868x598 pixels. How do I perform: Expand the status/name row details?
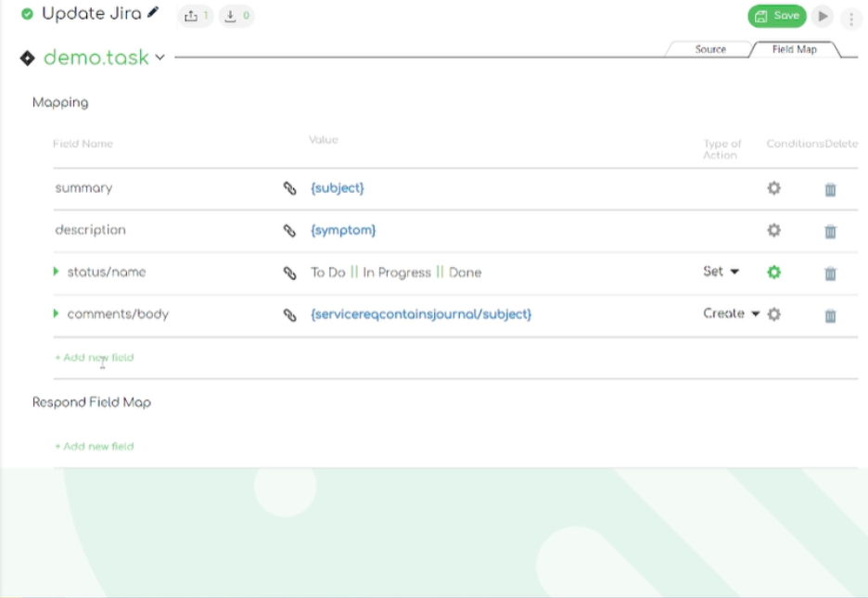click(57, 272)
